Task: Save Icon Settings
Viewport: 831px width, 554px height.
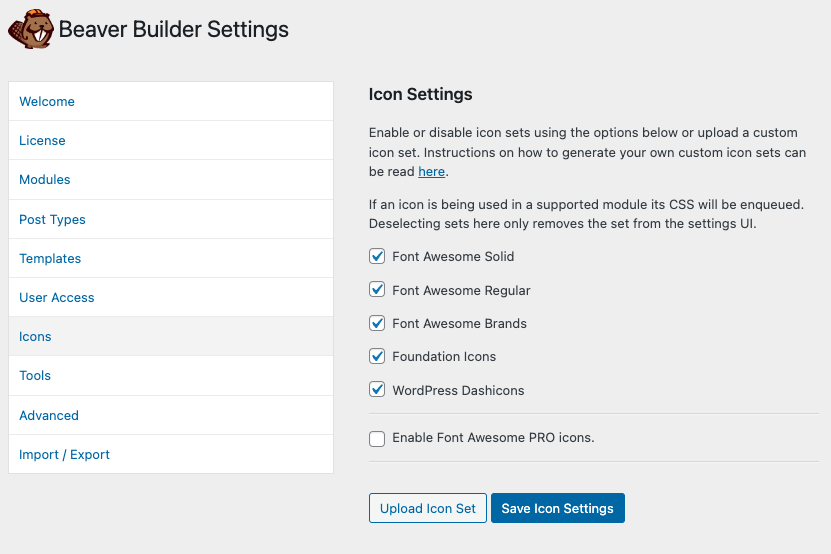Action: [x=558, y=508]
